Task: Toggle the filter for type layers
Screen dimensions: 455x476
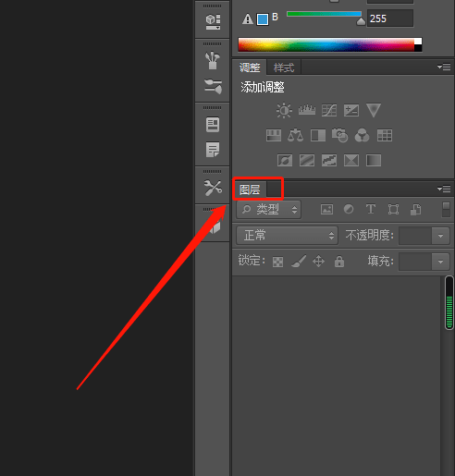Action: pyautogui.click(x=371, y=209)
